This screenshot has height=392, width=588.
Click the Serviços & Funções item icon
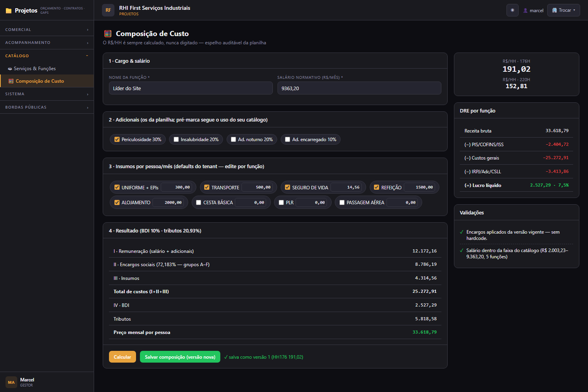(10, 69)
